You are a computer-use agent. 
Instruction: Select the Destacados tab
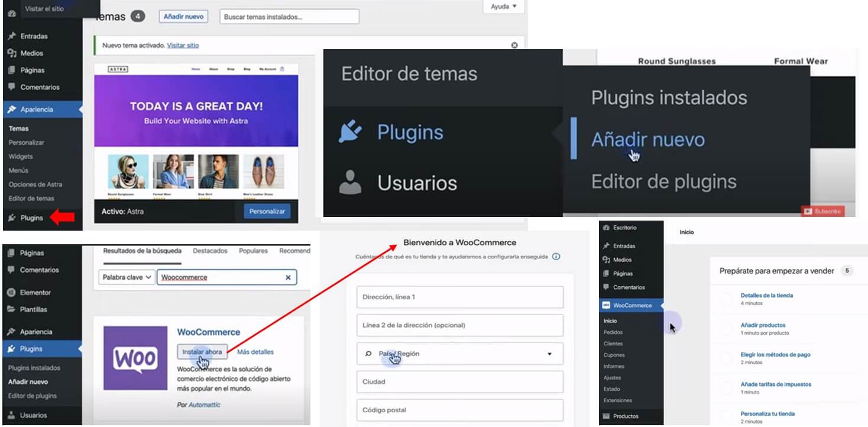point(212,251)
